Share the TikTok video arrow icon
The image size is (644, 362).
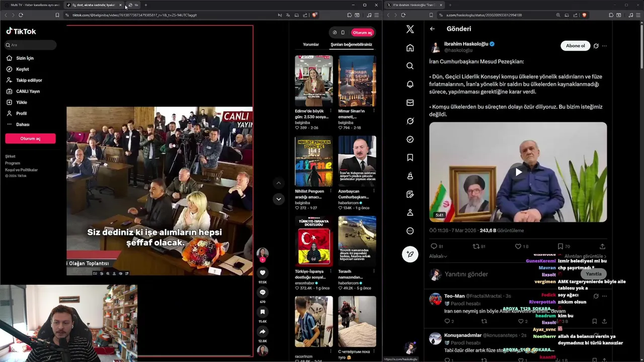262,331
